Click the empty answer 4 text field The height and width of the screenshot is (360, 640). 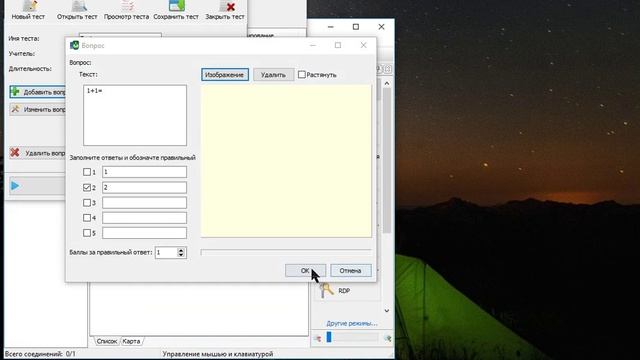144,218
